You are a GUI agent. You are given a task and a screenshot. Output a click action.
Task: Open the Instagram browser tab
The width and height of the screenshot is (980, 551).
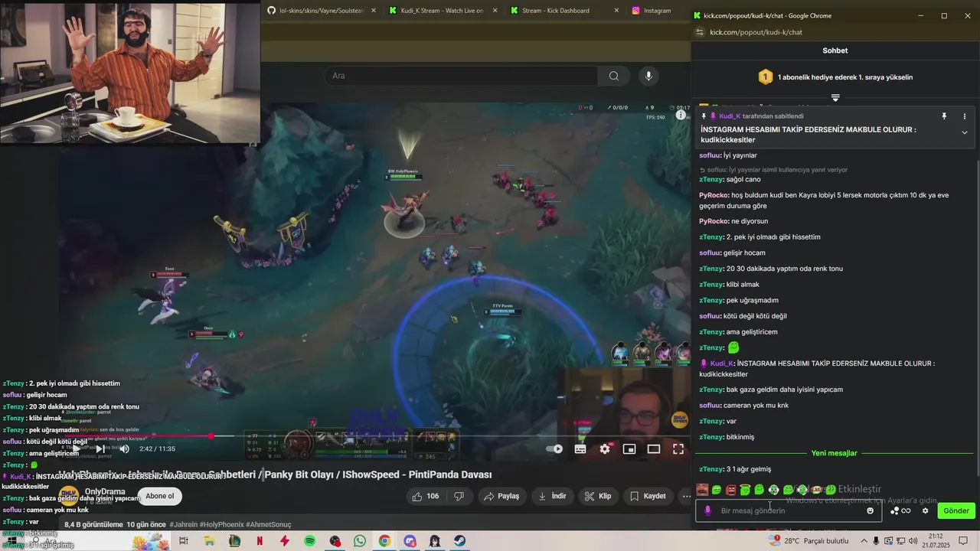click(657, 11)
